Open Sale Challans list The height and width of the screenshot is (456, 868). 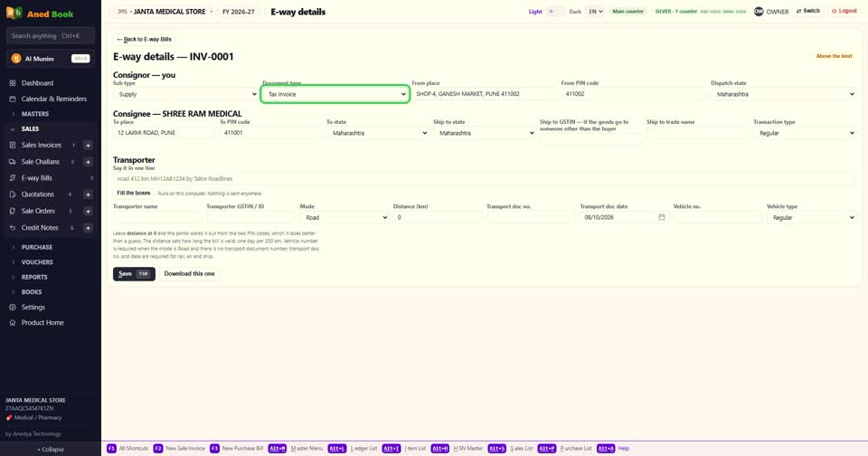tap(41, 162)
